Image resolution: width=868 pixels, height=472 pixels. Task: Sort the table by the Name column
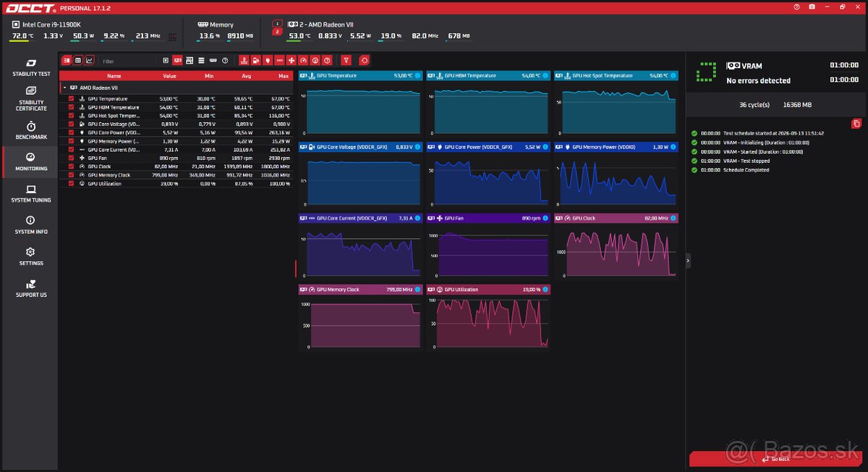coord(114,75)
